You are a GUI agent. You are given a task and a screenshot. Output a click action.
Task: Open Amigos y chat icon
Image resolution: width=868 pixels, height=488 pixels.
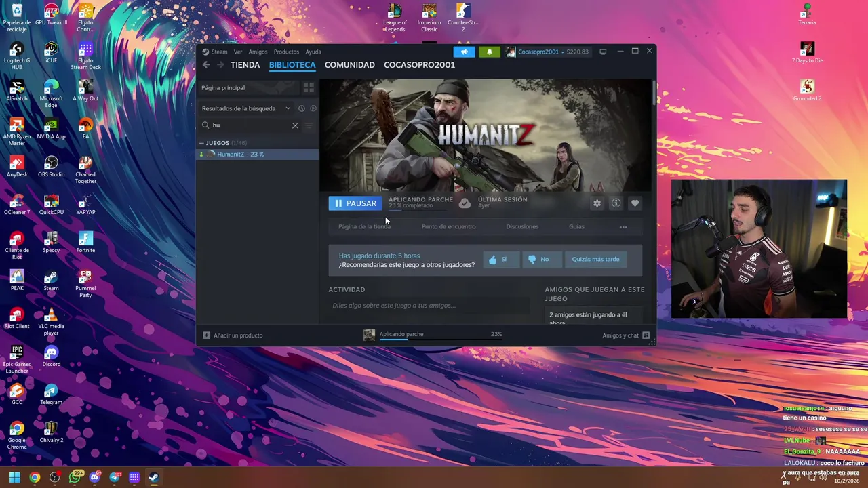pyautogui.click(x=646, y=335)
